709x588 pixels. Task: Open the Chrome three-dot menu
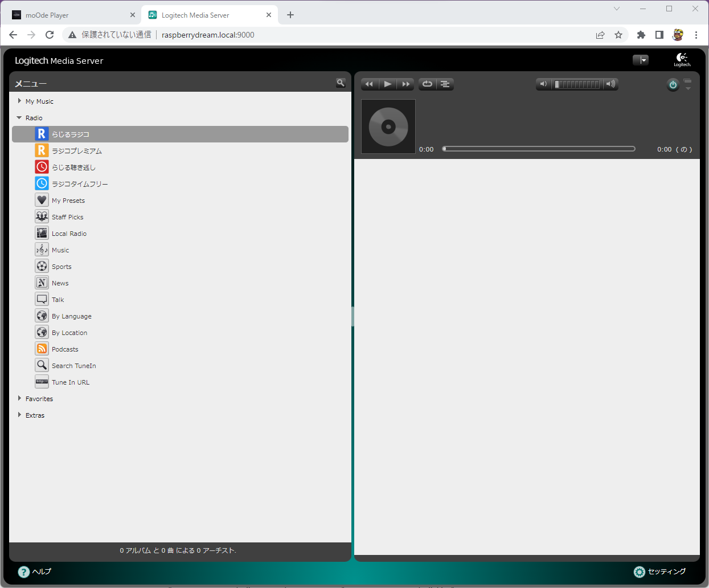[696, 35]
